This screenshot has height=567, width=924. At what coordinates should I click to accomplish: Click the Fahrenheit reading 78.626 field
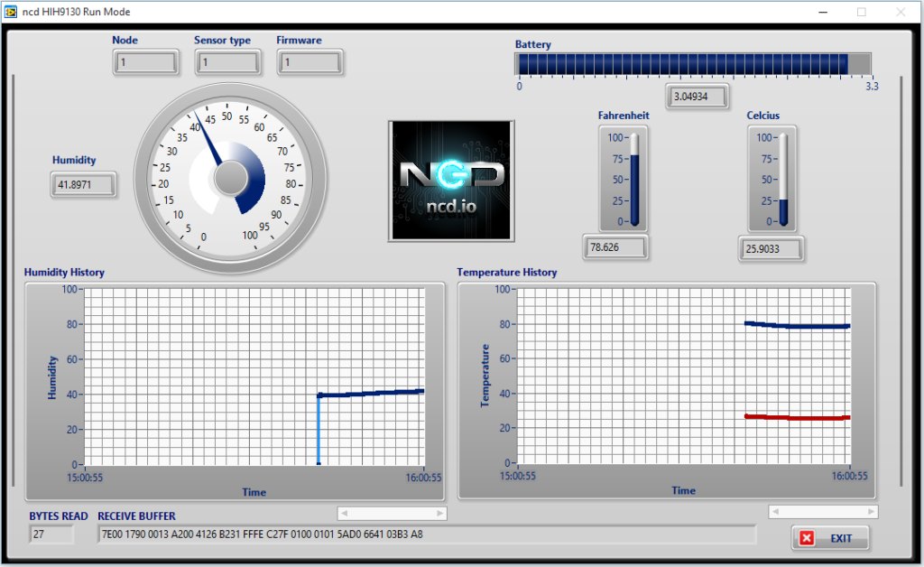(x=615, y=247)
